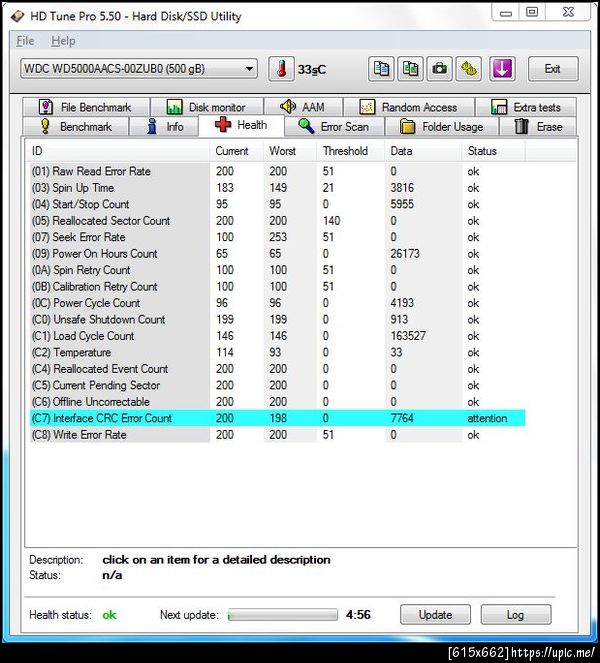
Task: Switch to the Disk monitor tab
Action: [207, 107]
